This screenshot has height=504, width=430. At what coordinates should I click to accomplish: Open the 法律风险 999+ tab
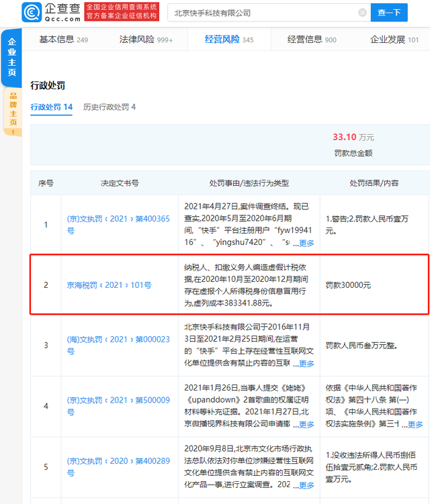pos(146,40)
